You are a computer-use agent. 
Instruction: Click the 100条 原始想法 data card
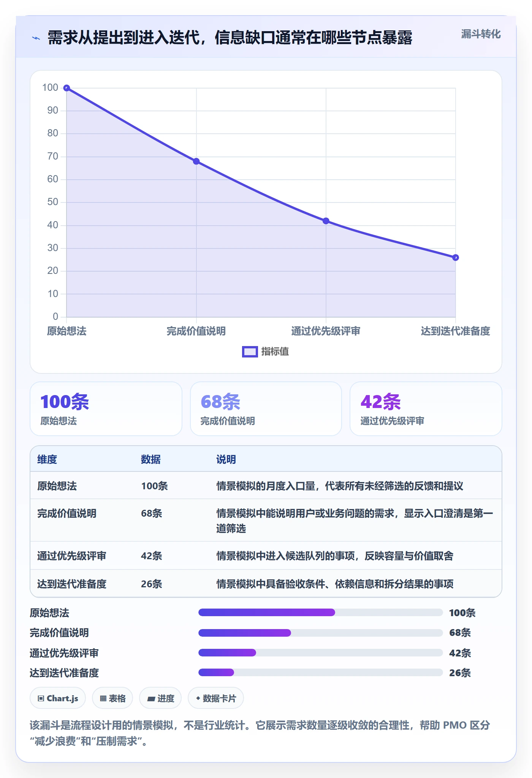tap(106, 409)
